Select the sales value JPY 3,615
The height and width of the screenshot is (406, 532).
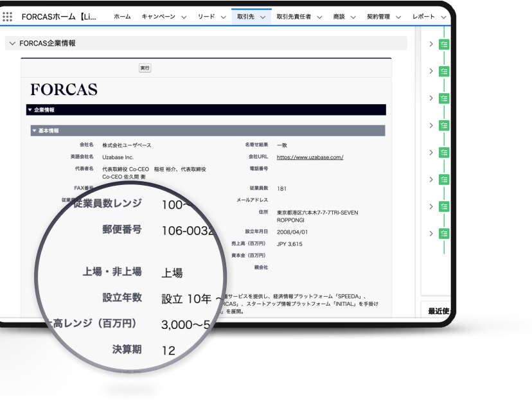tap(289, 244)
